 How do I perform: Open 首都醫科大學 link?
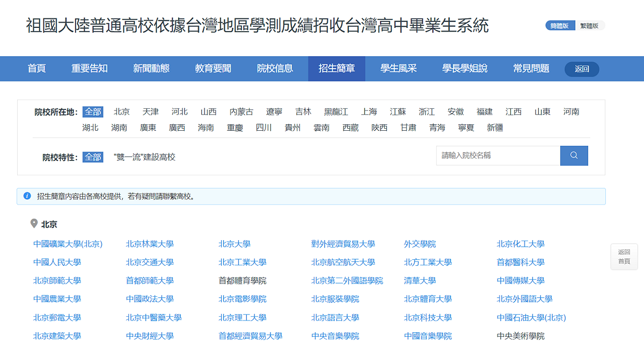pyautogui.click(x=521, y=262)
